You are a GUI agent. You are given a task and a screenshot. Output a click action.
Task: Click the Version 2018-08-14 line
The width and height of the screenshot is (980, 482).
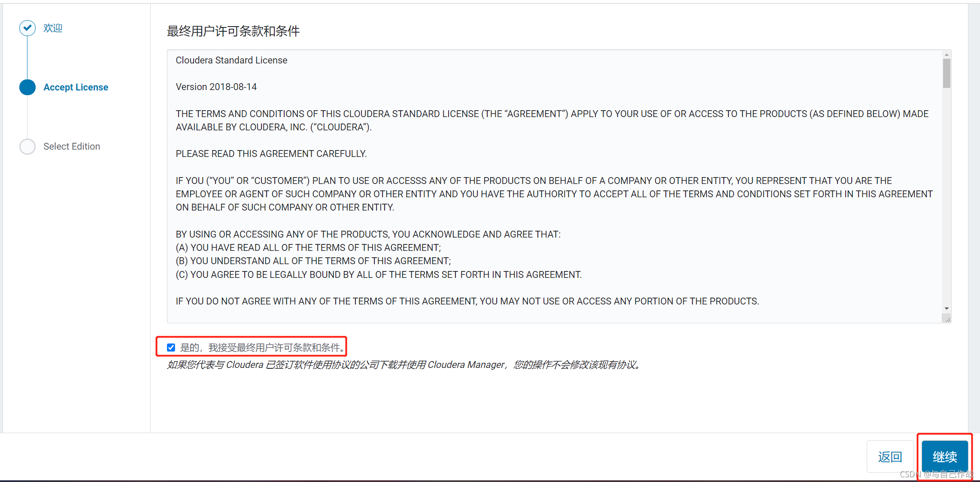tap(216, 87)
